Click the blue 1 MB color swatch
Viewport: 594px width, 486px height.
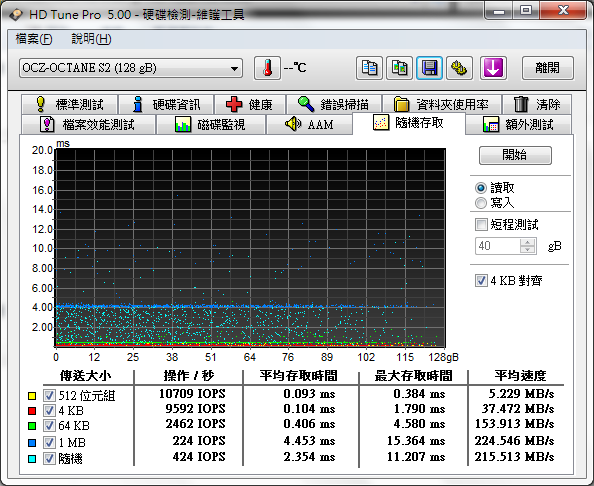(32, 443)
